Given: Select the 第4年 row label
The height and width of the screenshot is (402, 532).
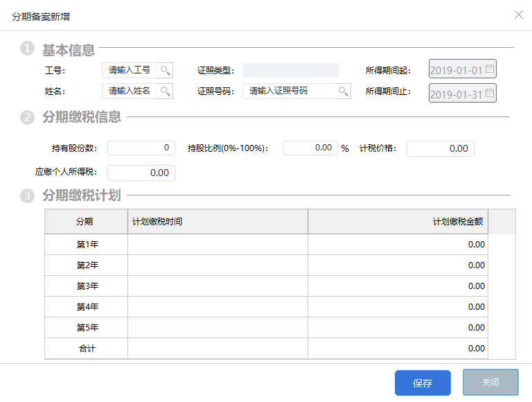Looking at the screenshot, I should 87,307.
